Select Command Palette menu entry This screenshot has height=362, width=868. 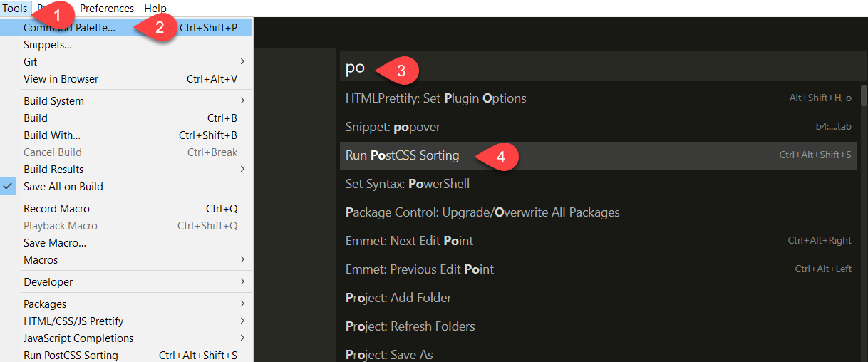point(69,28)
